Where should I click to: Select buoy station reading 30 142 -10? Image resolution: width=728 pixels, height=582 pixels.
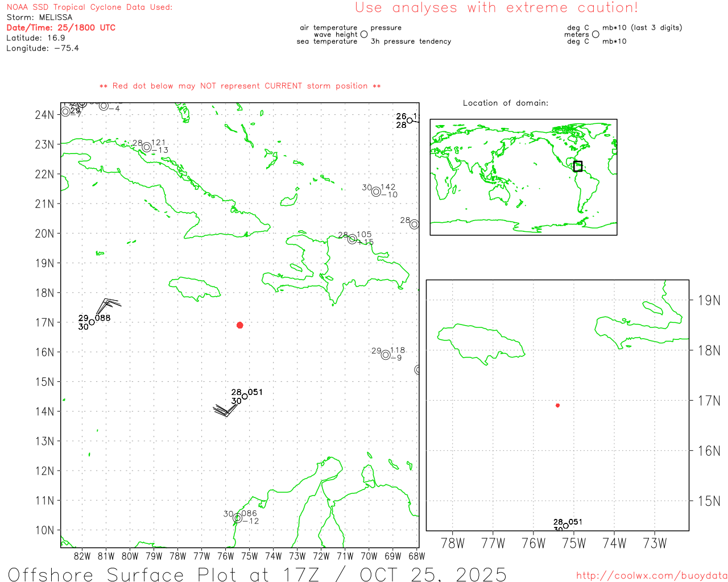tap(376, 192)
